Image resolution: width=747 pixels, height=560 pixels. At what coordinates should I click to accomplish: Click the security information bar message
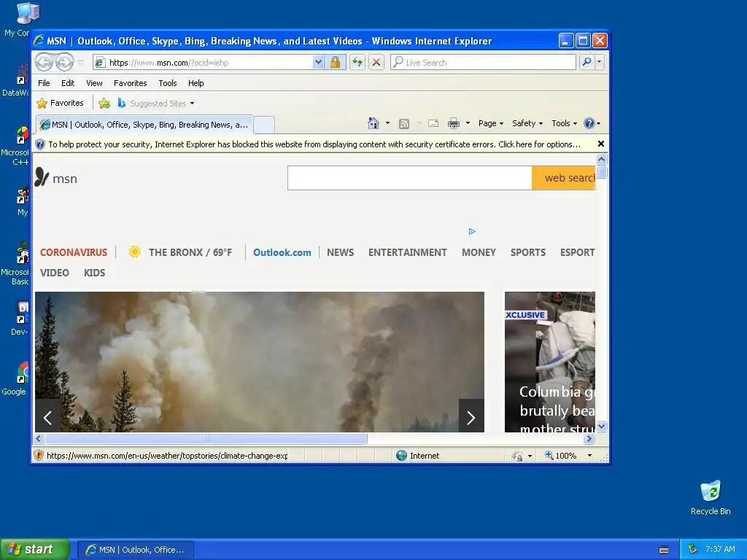(314, 144)
